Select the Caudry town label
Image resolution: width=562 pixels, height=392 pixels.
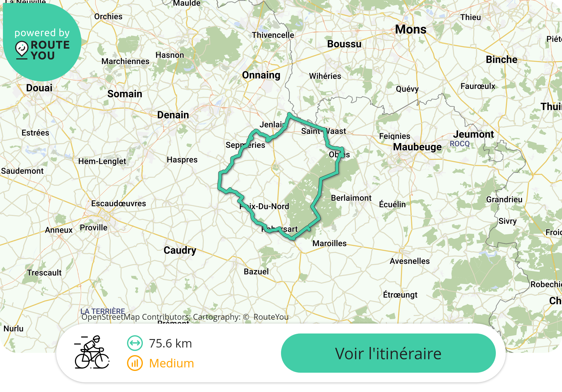180,250
